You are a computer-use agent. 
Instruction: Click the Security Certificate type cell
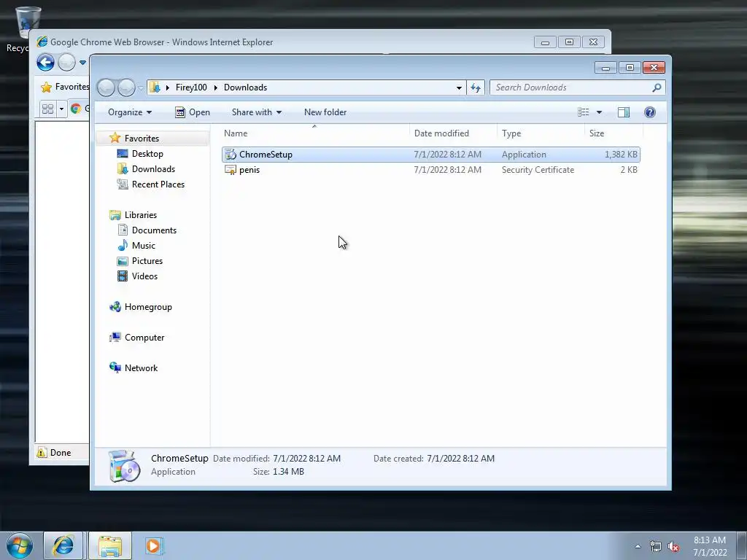pos(538,169)
